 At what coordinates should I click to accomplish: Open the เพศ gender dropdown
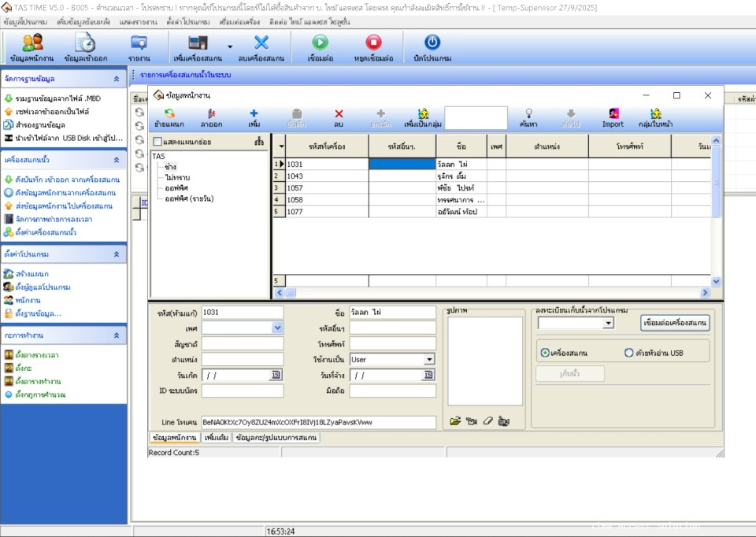pos(277,328)
